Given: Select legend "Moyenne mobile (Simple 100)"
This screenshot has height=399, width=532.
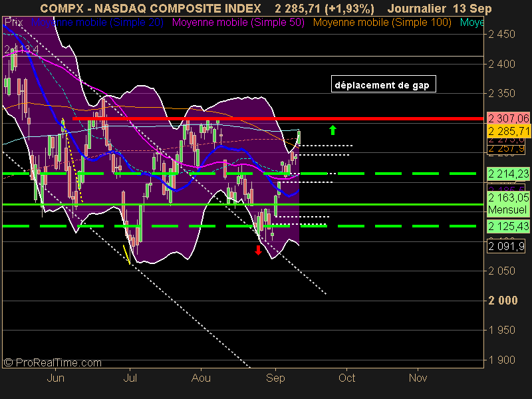Looking at the screenshot, I should 382,23.
